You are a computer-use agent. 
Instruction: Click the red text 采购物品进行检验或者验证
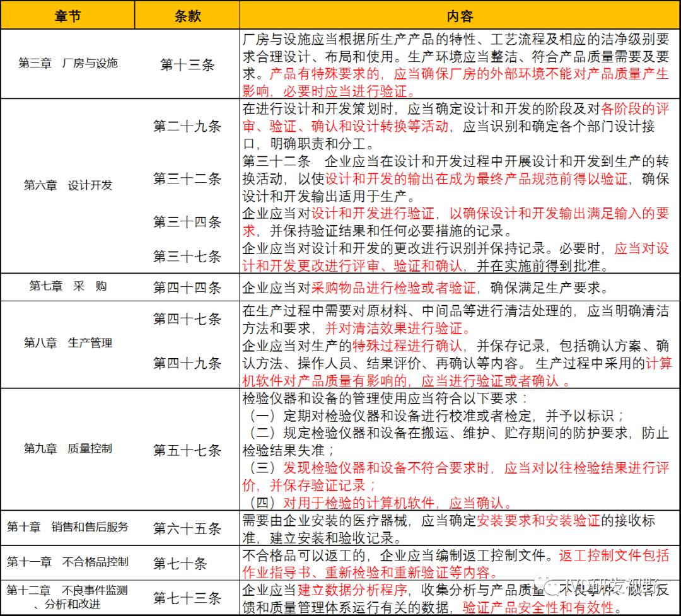coord(393,288)
